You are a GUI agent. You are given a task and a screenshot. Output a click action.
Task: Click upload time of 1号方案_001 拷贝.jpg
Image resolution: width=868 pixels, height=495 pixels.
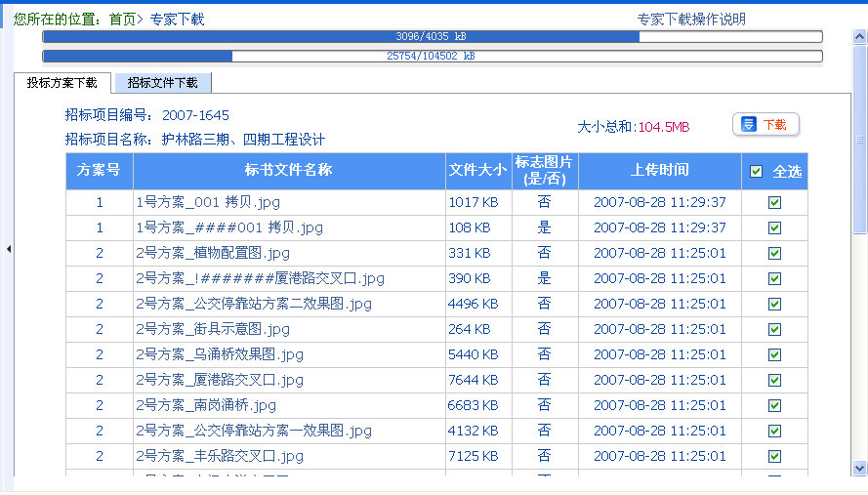coord(660,203)
